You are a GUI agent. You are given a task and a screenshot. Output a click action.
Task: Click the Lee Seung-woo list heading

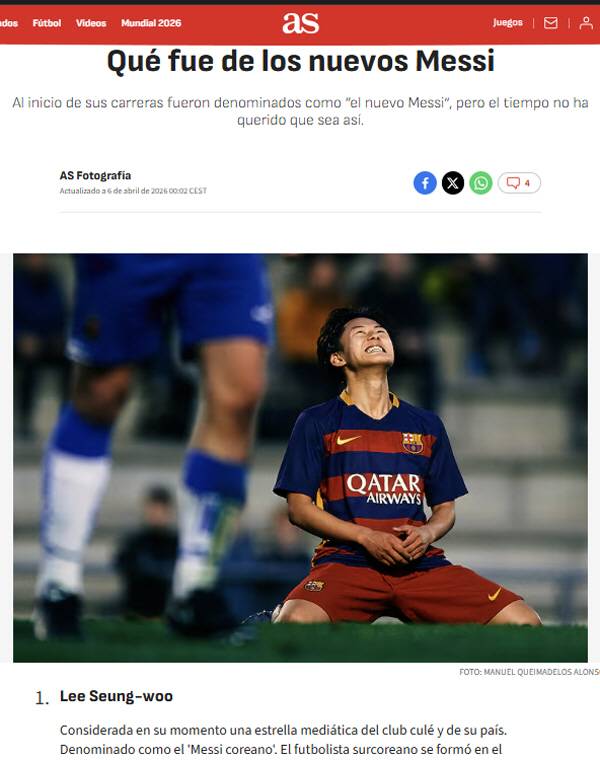tap(116, 696)
